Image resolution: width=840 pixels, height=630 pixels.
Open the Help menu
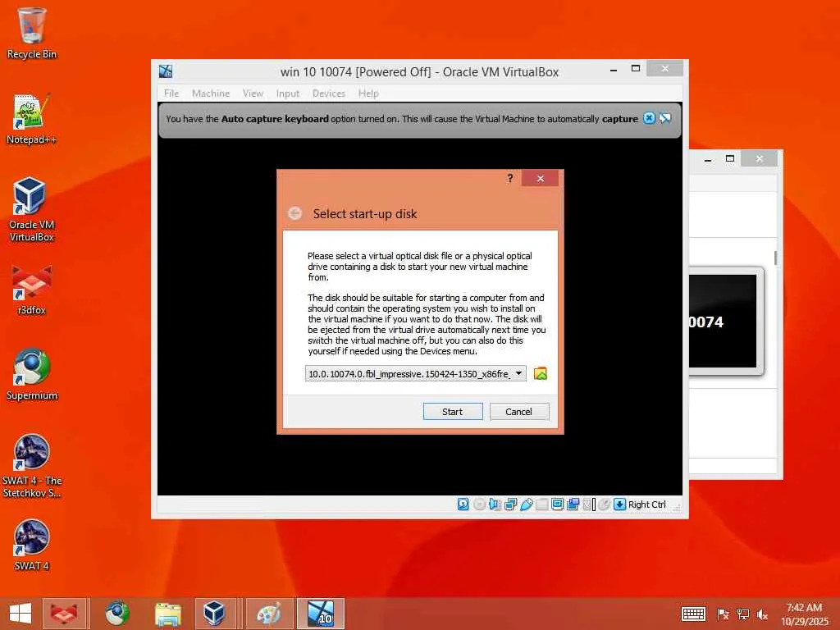click(368, 94)
